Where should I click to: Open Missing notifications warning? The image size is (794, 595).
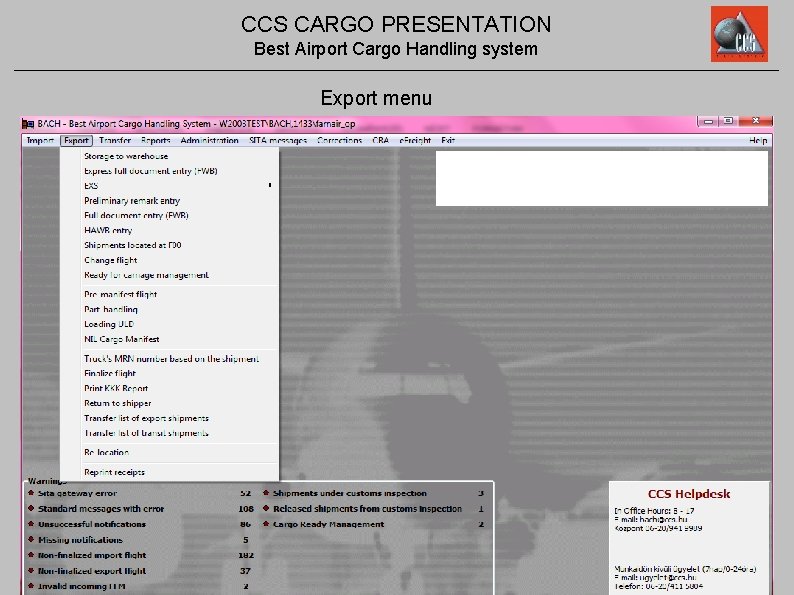point(81,540)
